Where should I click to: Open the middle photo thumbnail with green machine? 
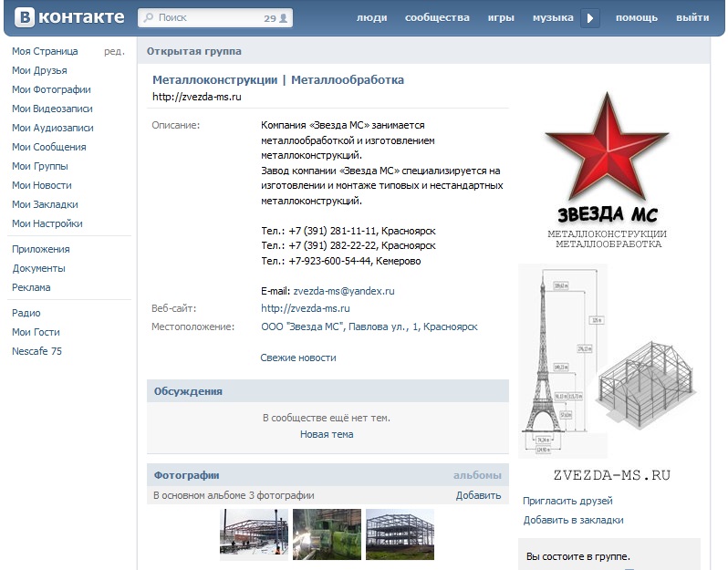tap(327, 534)
